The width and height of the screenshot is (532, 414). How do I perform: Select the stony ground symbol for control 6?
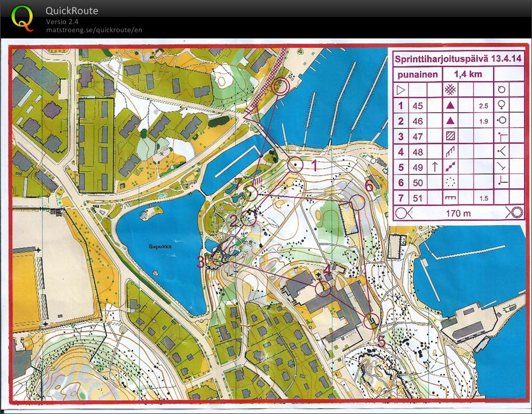tap(450, 182)
